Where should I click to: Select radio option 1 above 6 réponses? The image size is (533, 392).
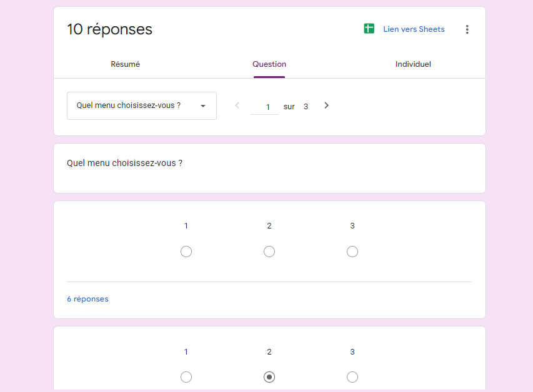coord(186,252)
